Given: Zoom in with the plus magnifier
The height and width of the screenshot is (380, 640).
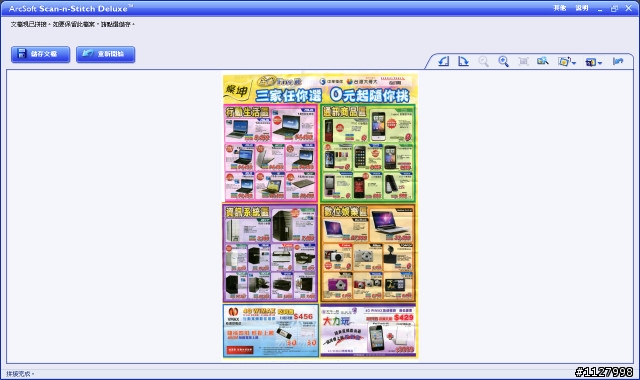Looking at the screenshot, I should (x=503, y=62).
